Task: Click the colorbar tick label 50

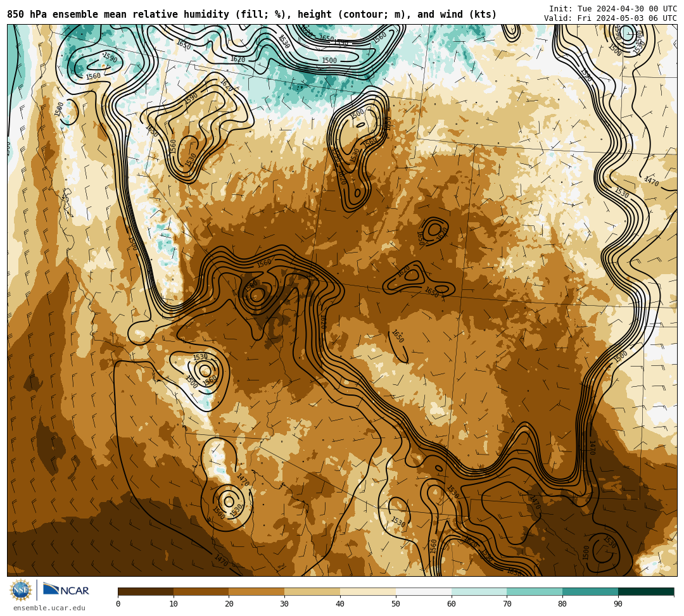Action: (x=396, y=604)
